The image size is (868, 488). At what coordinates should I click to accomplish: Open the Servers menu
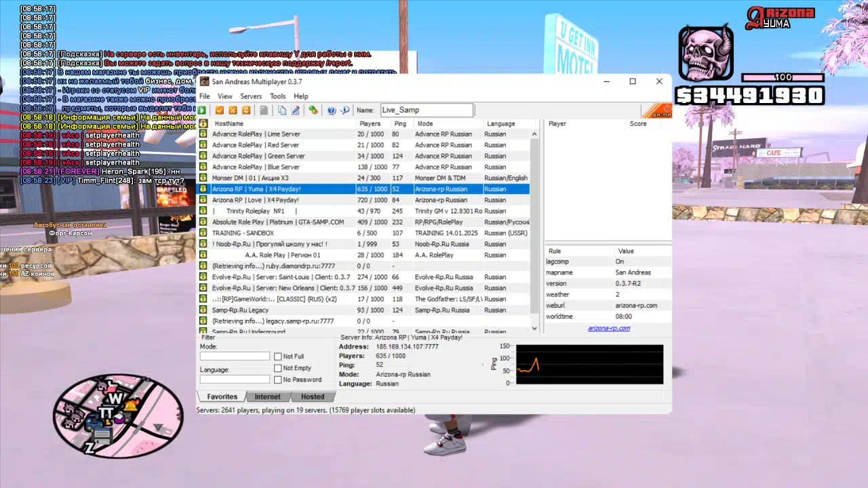coord(251,96)
